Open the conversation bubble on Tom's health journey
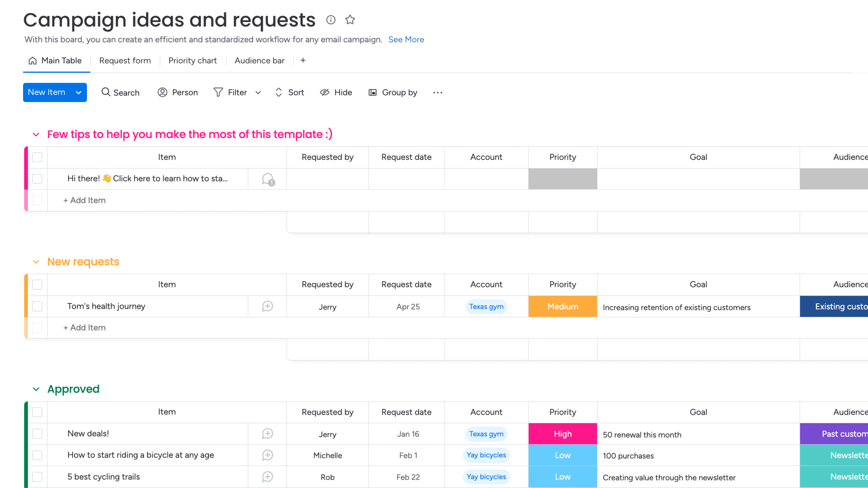The width and height of the screenshot is (868, 488). tap(267, 306)
